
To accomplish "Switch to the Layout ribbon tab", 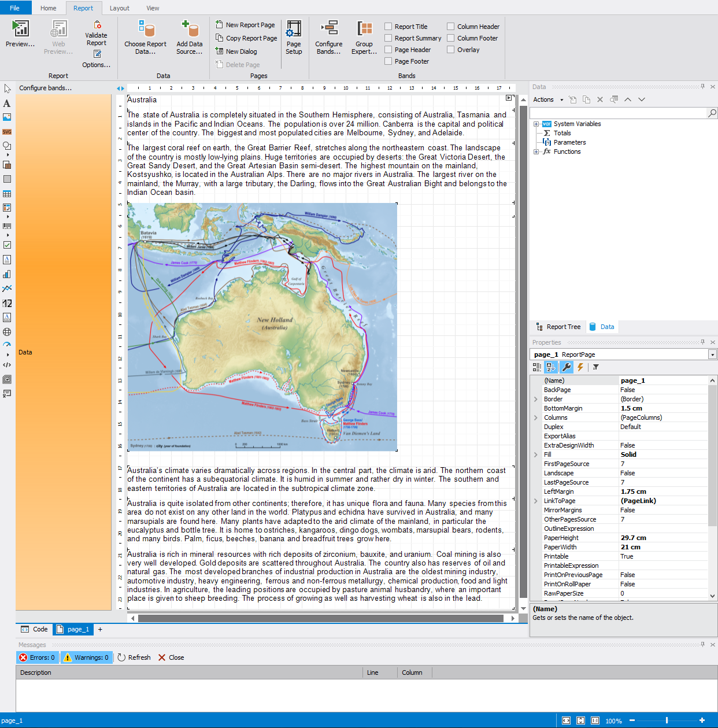I will (120, 8).
